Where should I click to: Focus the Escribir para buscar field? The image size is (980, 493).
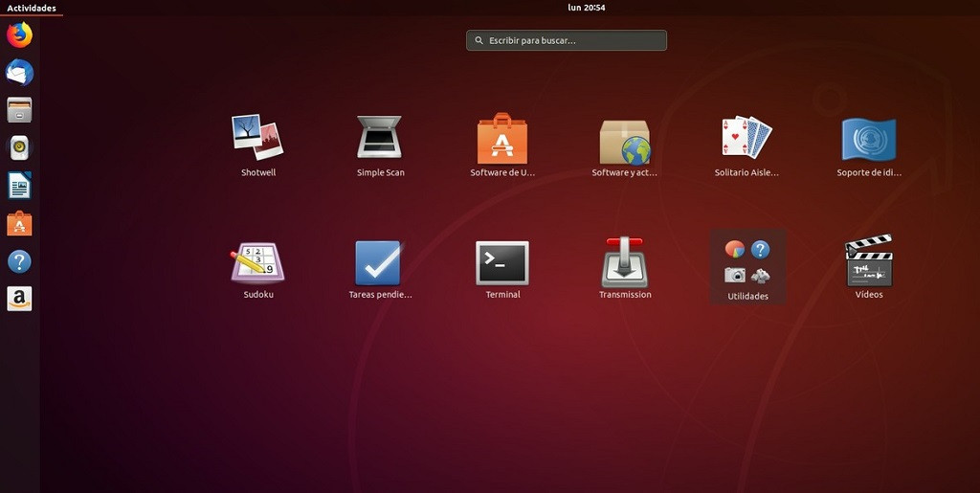click(567, 40)
